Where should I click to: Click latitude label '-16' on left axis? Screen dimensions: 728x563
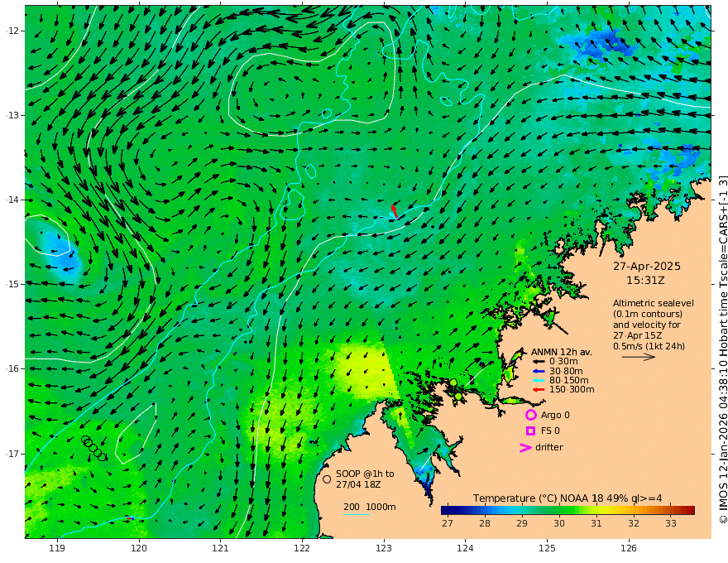pyautogui.click(x=12, y=368)
